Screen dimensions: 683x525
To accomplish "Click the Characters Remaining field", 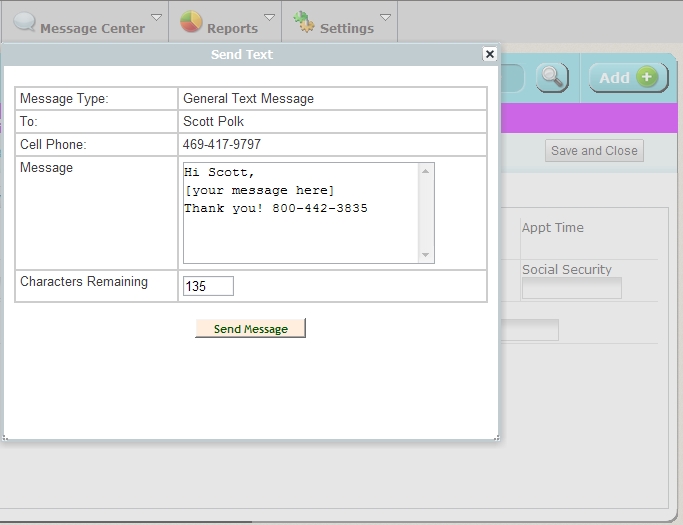I will click(208, 286).
